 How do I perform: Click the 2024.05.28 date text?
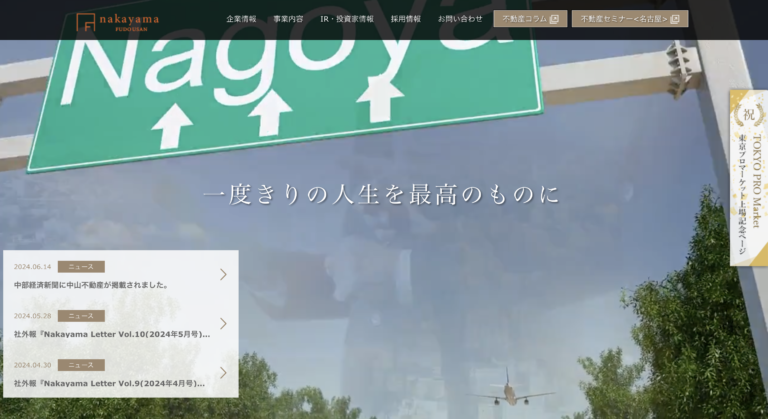coord(32,316)
